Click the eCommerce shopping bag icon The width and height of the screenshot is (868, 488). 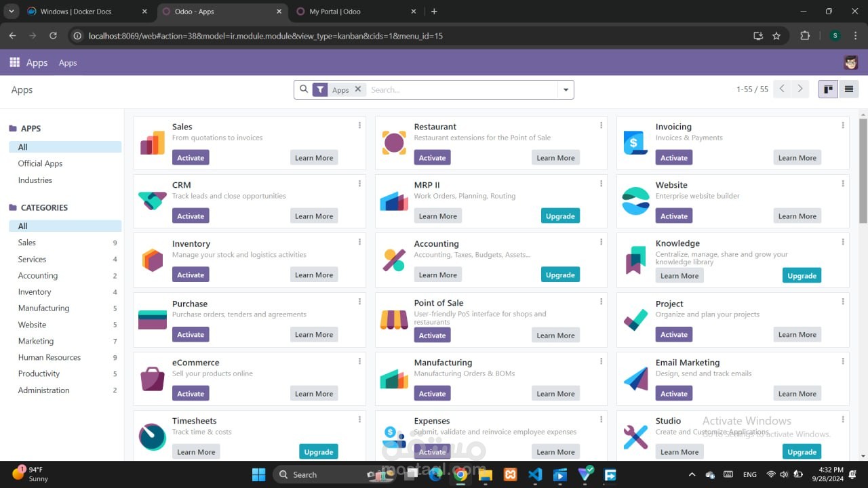coord(153,379)
